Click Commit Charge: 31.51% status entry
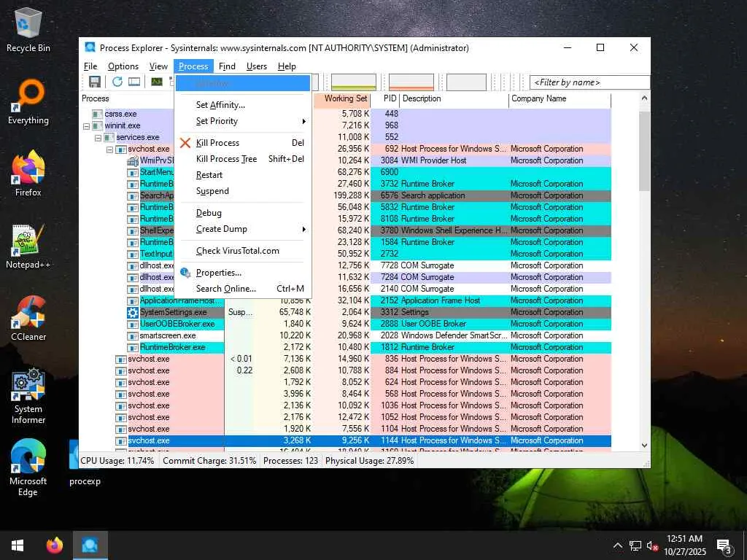747x560 pixels. coord(209,461)
